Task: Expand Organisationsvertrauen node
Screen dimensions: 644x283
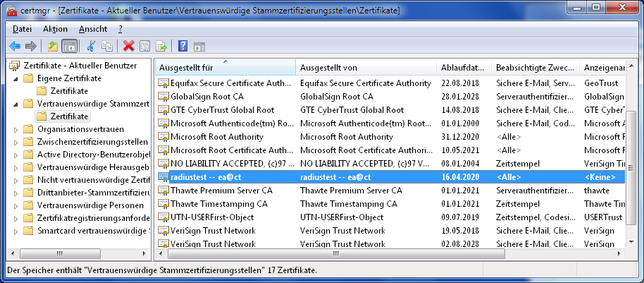Action: pos(16,130)
